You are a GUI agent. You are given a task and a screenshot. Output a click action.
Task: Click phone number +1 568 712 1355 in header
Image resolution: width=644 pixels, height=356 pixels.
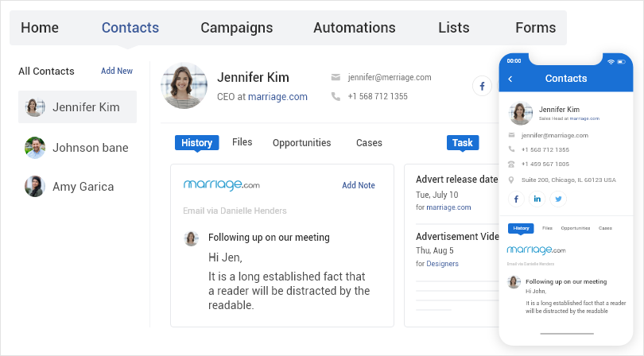click(x=378, y=96)
